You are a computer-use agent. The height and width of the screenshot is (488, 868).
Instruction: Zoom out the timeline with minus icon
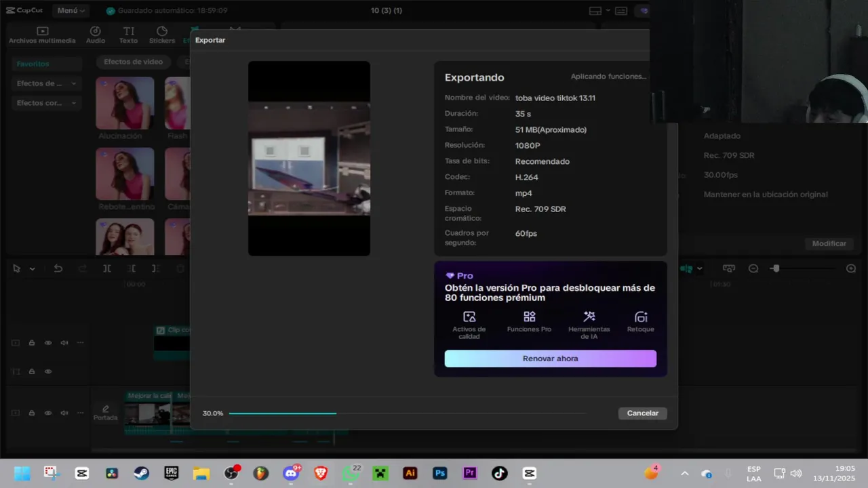pos(753,269)
